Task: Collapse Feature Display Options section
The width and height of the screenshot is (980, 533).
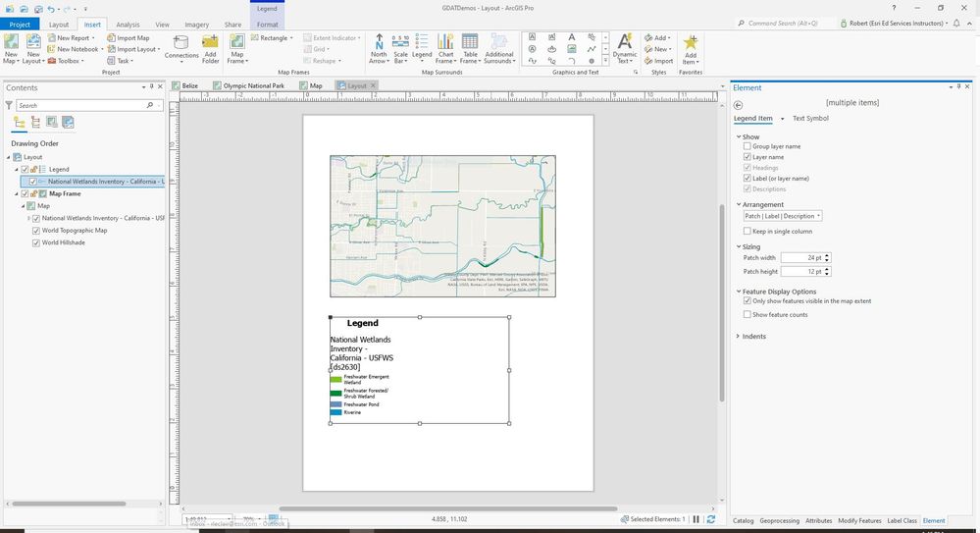Action: 738,292
